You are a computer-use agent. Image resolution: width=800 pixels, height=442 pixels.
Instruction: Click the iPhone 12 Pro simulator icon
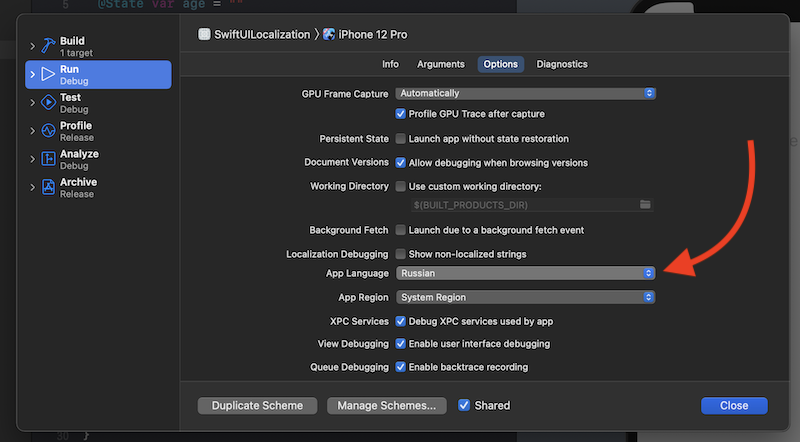[x=329, y=34]
